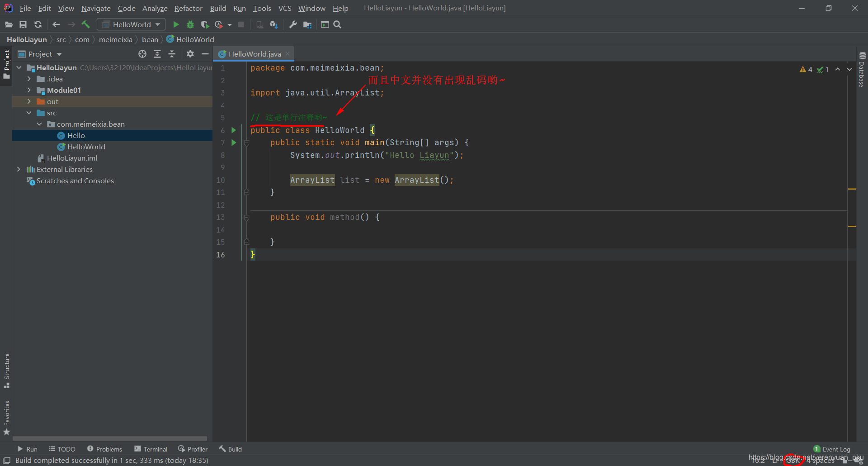Viewport: 868px width, 466px height.
Task: Click run gutter arrow beside class HelloWorld
Action: coord(234,130)
